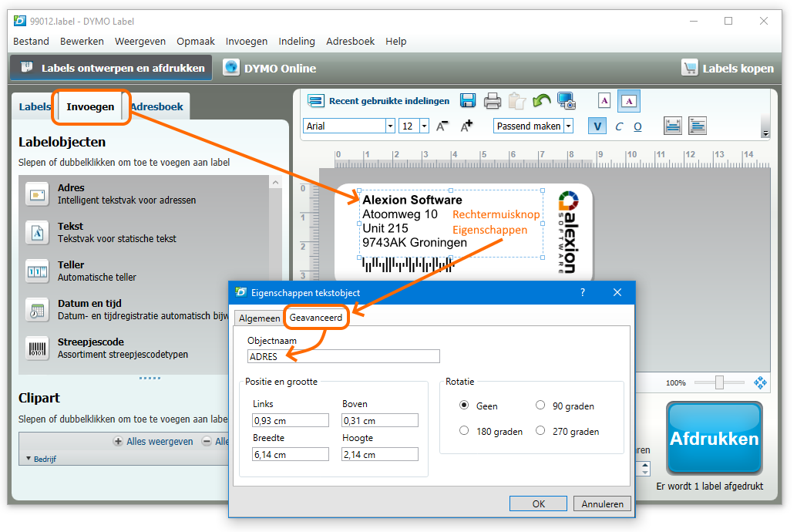Select the Geen rotation radio button
Image resolution: width=797 pixels, height=532 pixels.
click(464, 406)
